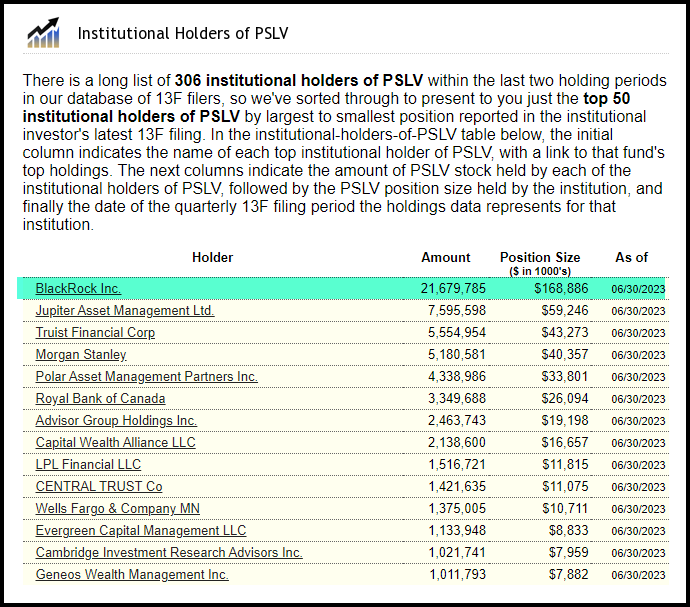Open Evergreen Capital Management LLC link
Screen dimensions: 690x607
(140, 530)
